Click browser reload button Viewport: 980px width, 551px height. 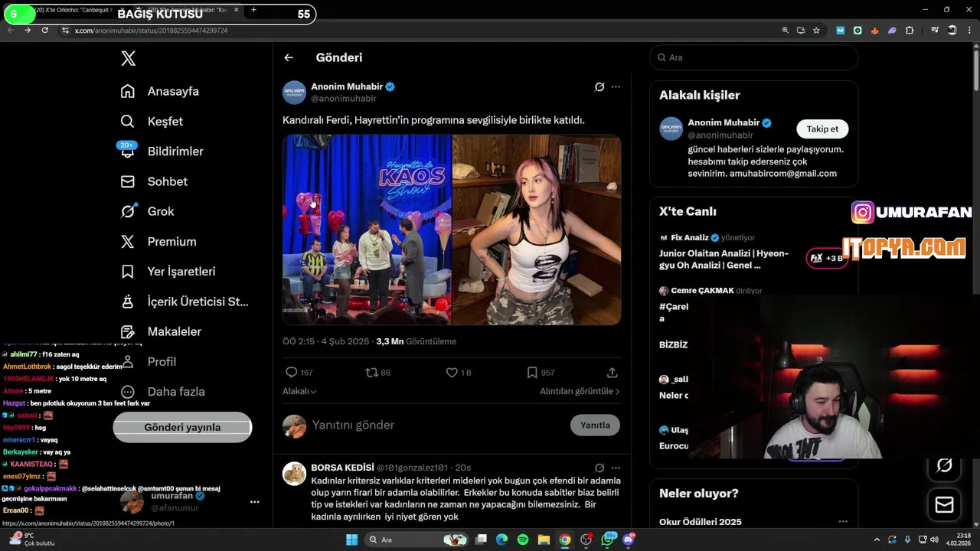click(45, 30)
